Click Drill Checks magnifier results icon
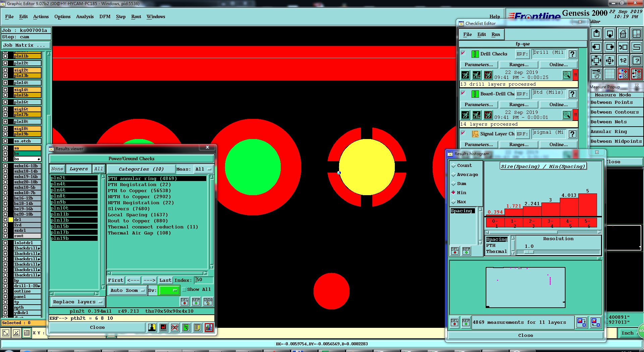This screenshot has width=644, height=352. click(567, 75)
